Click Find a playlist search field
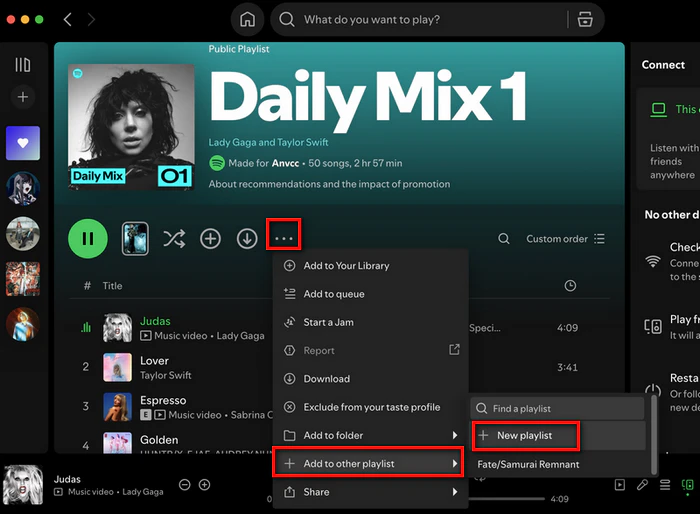 pyautogui.click(x=557, y=409)
